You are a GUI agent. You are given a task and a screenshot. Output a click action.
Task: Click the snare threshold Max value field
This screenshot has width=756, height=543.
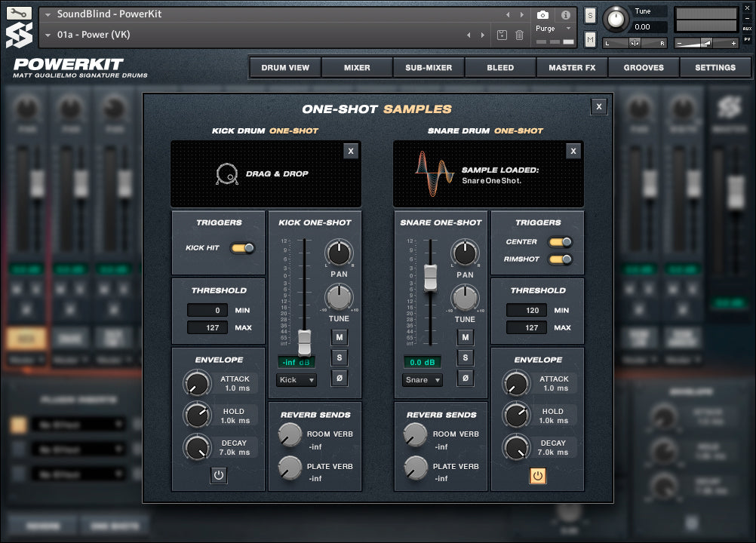[x=527, y=327]
